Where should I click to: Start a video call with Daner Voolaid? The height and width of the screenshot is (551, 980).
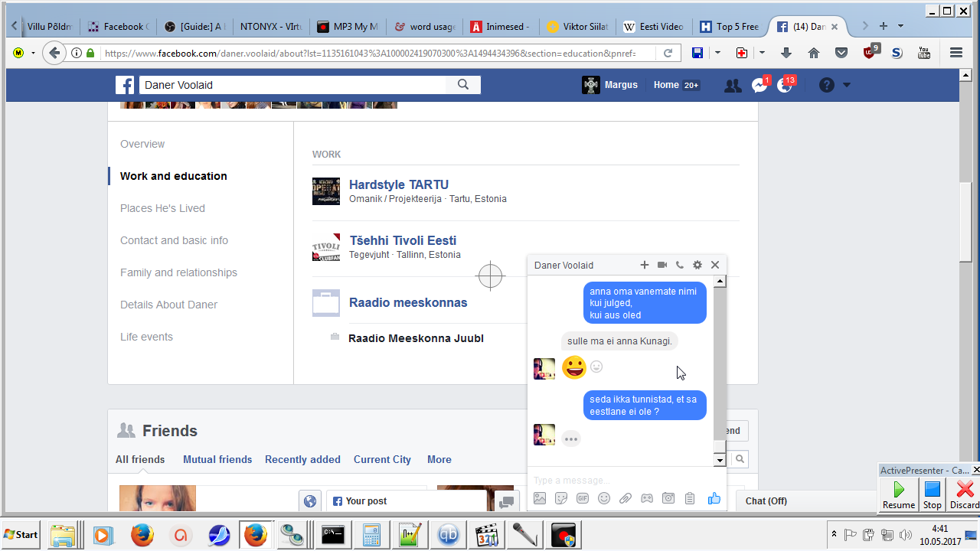pyautogui.click(x=662, y=265)
